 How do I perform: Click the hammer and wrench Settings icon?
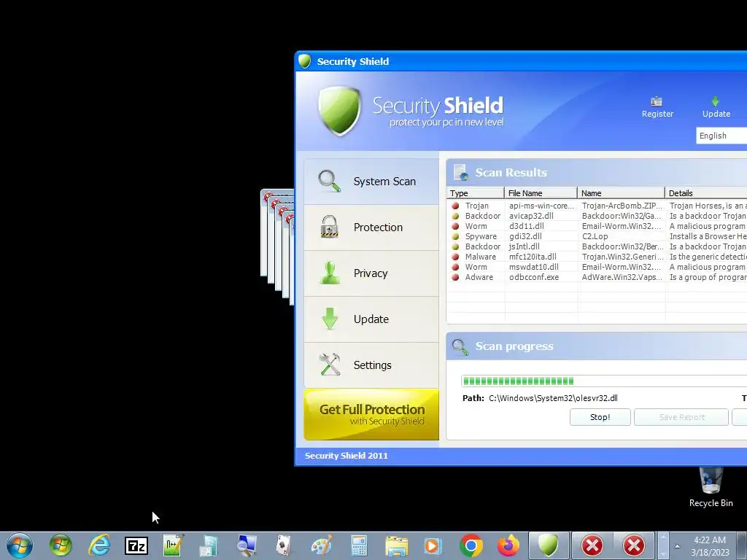pyautogui.click(x=330, y=365)
